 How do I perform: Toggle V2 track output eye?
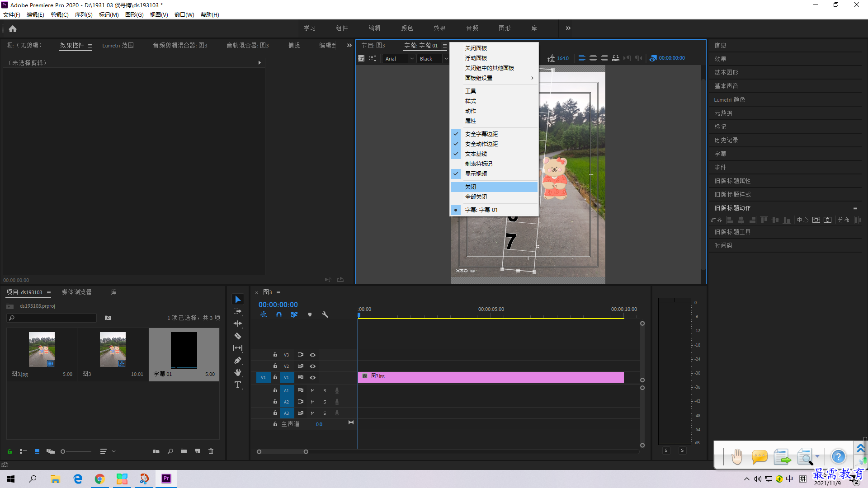[312, 366]
